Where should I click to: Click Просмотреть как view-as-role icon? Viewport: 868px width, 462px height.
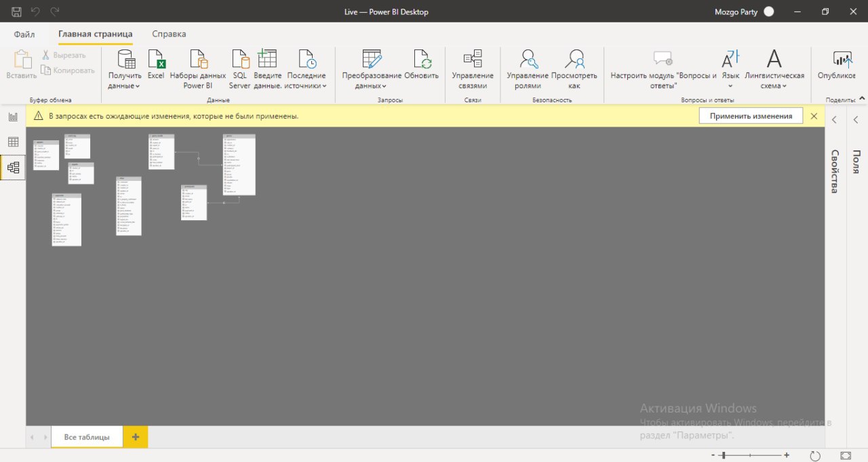tap(574, 59)
